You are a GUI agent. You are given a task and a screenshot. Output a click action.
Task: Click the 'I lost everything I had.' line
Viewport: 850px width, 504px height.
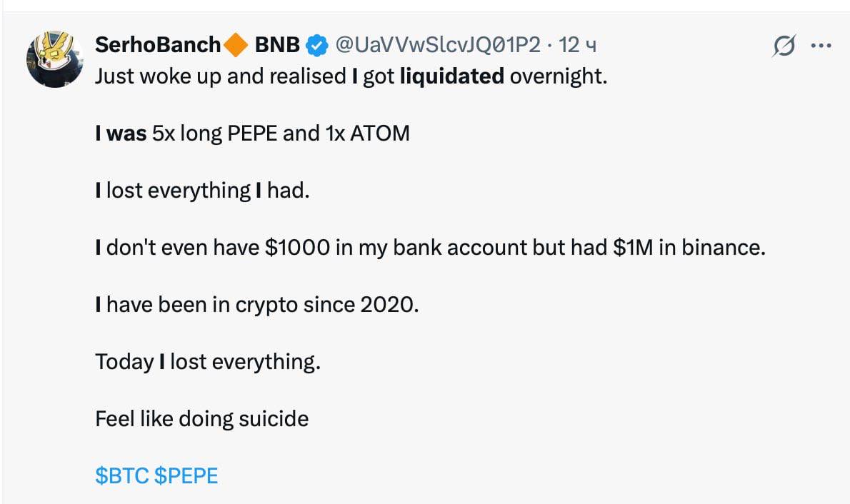coord(202,190)
